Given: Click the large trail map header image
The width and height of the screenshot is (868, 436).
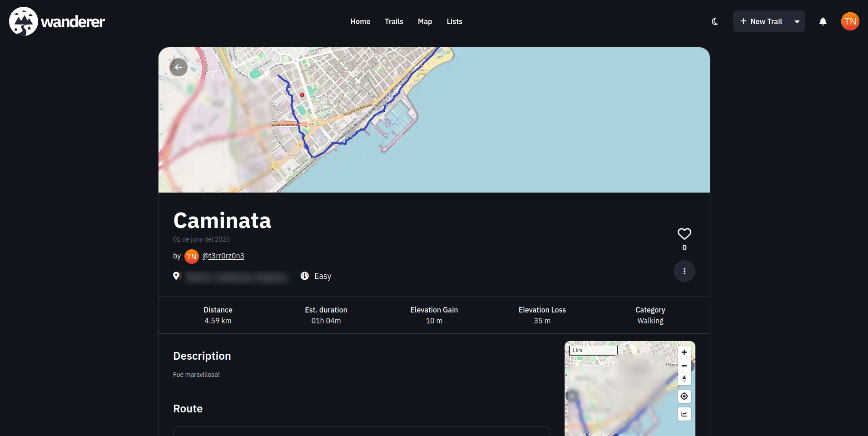Looking at the screenshot, I should click(500, 120).
